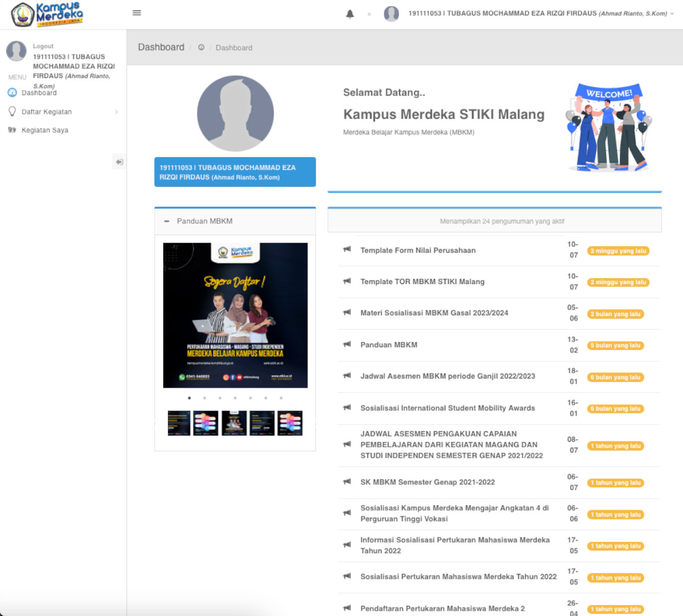Viewport: 683px width, 616px height.
Task: Open the notification bell
Action: point(350,14)
